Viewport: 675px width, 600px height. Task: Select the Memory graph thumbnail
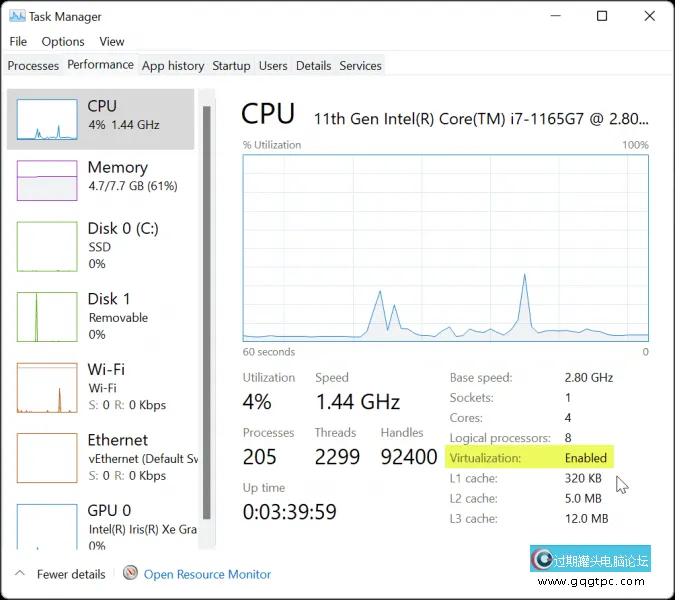(x=46, y=180)
